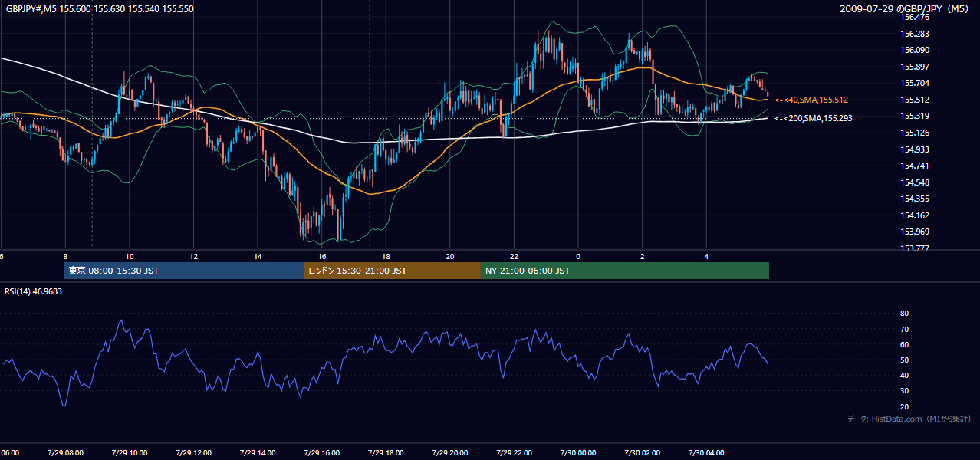
Task: Click the RSI 20 level label
Action: click(x=904, y=406)
